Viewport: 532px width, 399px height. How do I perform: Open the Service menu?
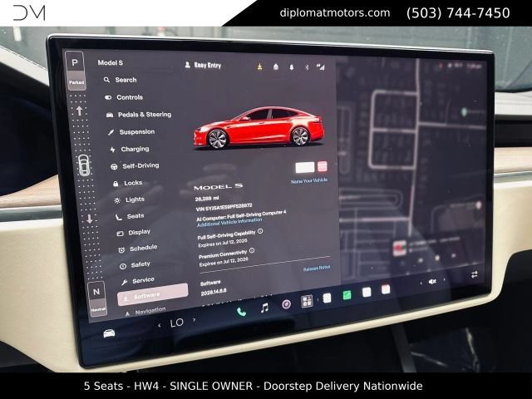click(x=138, y=281)
